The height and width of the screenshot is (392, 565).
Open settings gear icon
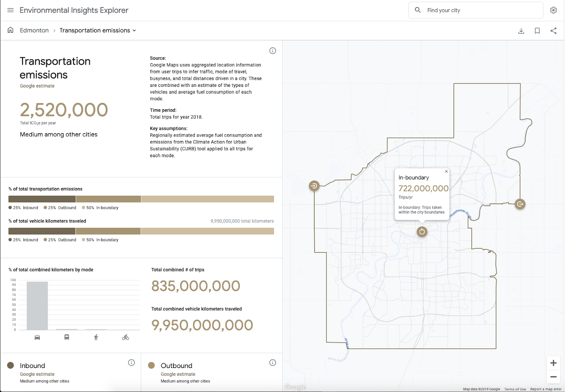553,10
